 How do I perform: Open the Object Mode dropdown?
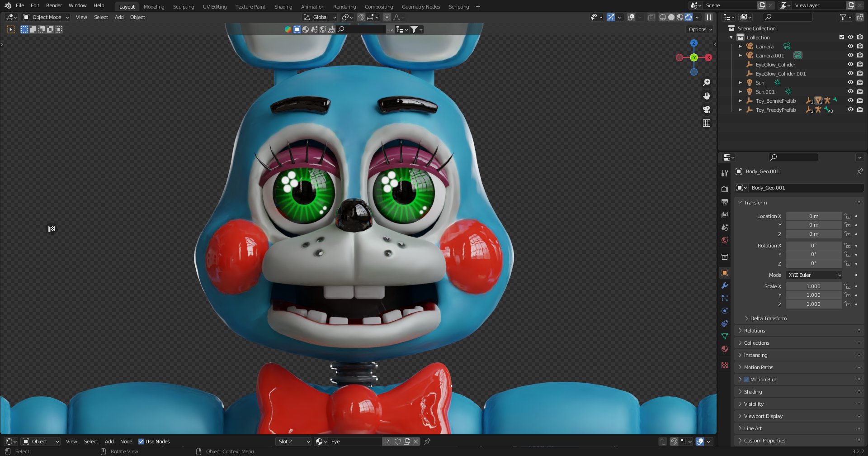click(x=46, y=17)
